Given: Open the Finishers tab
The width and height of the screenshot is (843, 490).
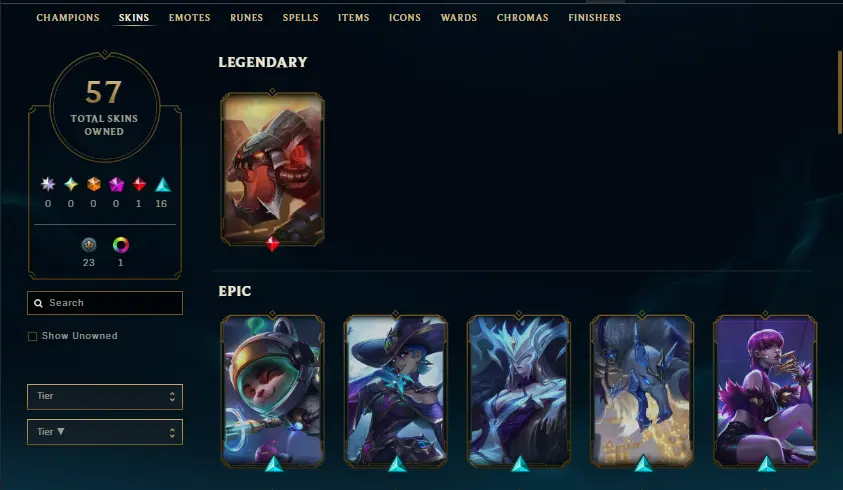Looking at the screenshot, I should pos(595,18).
